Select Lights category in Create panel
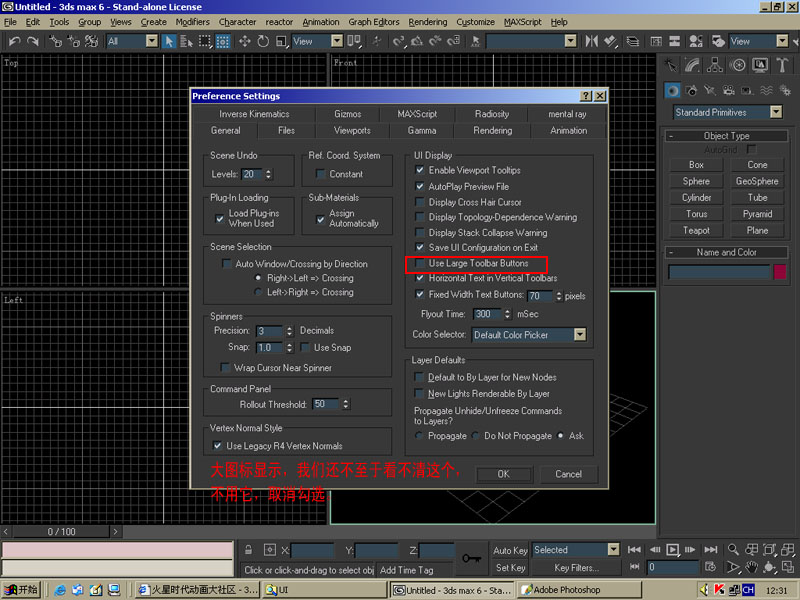The image size is (800, 600). pos(710,91)
